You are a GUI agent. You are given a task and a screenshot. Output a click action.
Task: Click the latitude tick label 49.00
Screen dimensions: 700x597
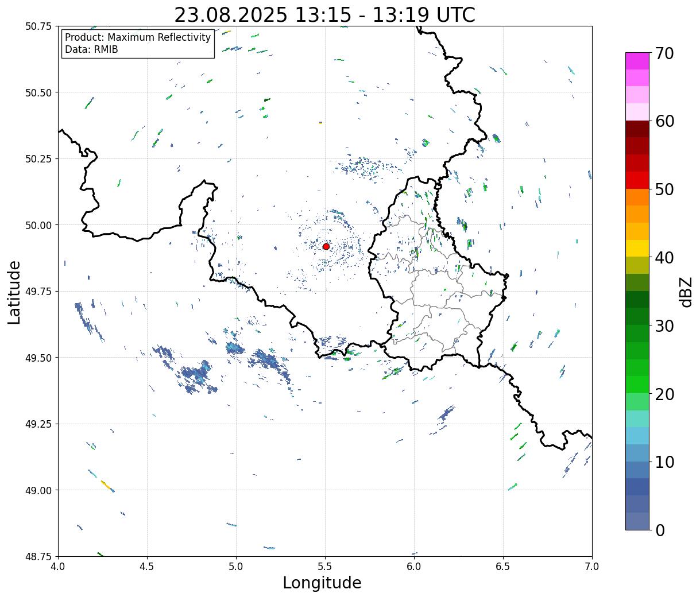(x=38, y=491)
